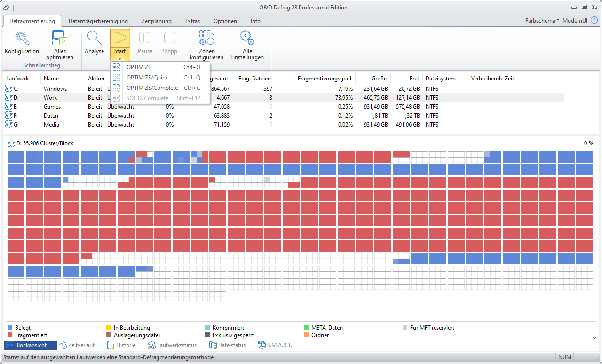This screenshot has width=602, height=364.
Task: Click D: 55.906 Cluster/Block label
Action: (x=45, y=143)
